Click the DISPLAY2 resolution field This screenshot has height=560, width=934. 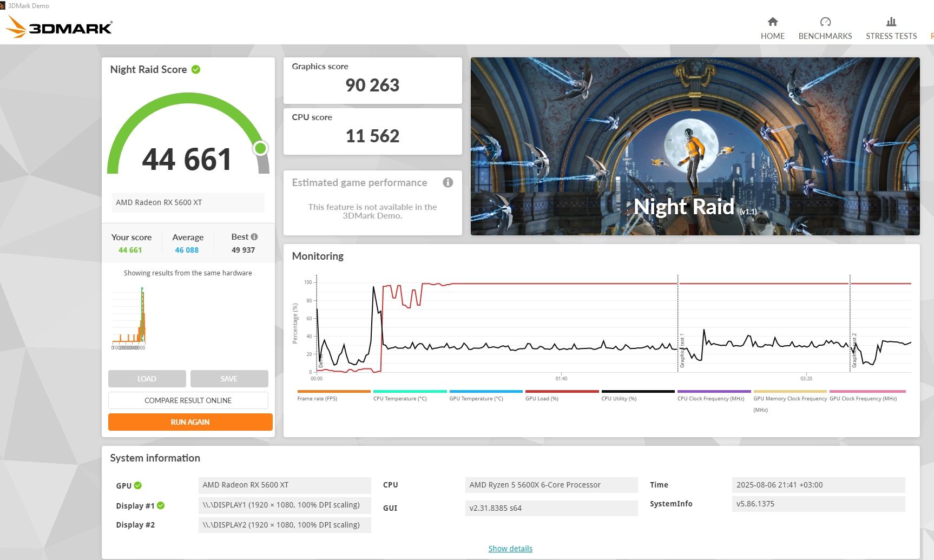(x=285, y=525)
